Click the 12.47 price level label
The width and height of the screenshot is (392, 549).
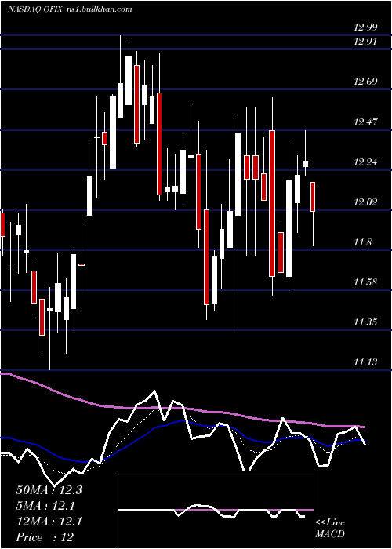pyautogui.click(x=365, y=122)
